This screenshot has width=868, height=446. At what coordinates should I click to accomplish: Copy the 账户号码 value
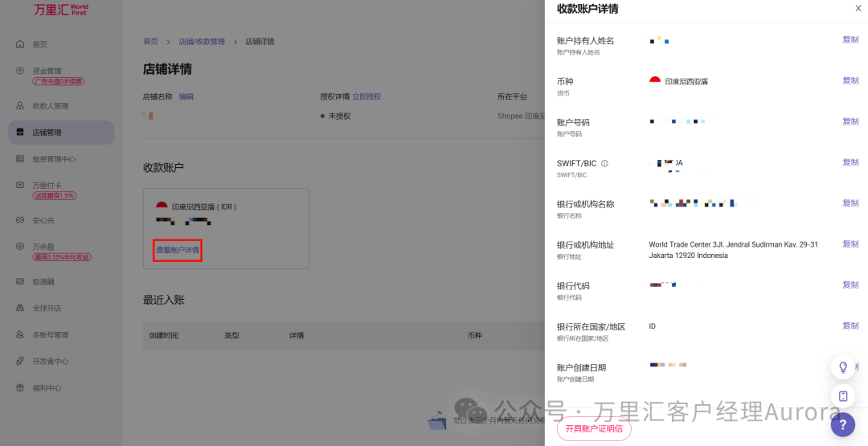pyautogui.click(x=850, y=121)
